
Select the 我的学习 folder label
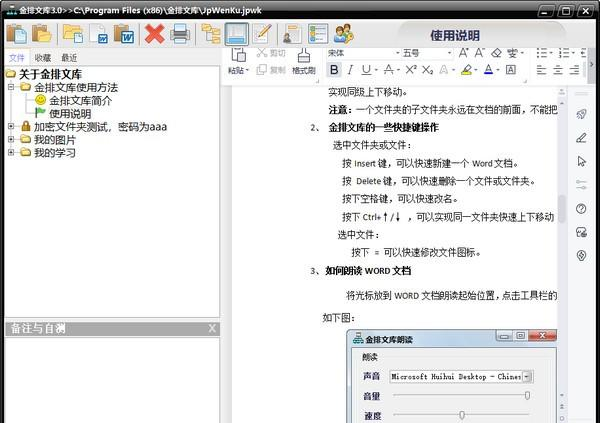point(55,153)
